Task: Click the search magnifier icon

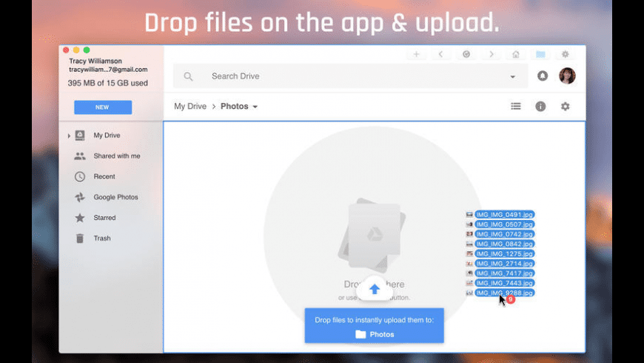Action: [x=188, y=76]
